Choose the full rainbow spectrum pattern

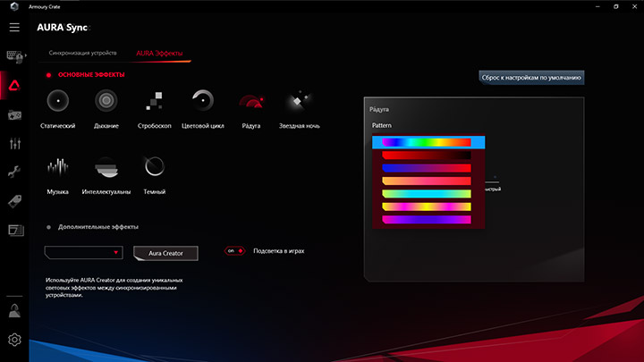(x=428, y=142)
